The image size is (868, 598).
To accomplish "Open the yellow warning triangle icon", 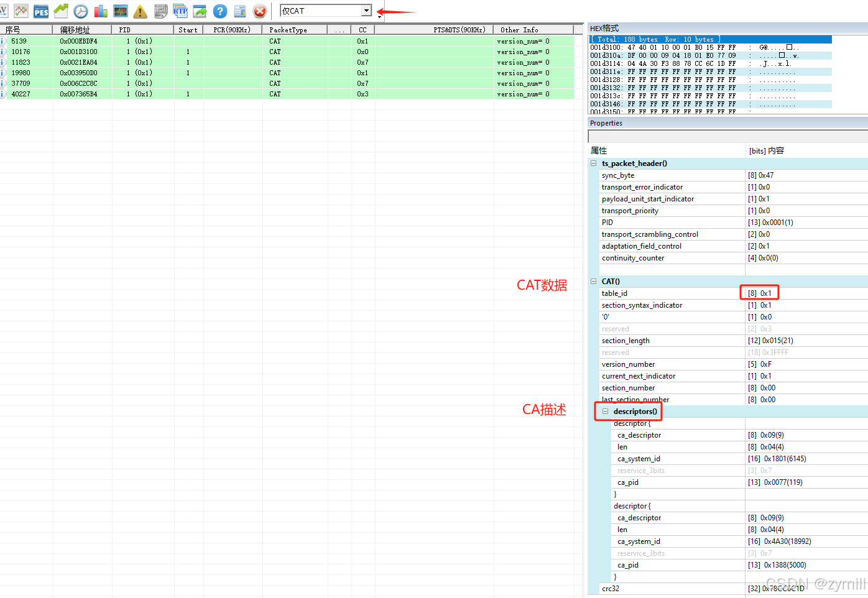I will point(141,11).
